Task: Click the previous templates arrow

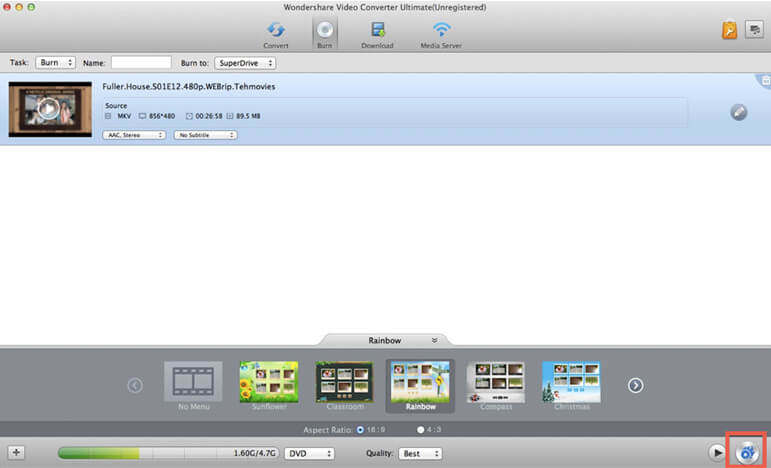Action: tap(135, 385)
